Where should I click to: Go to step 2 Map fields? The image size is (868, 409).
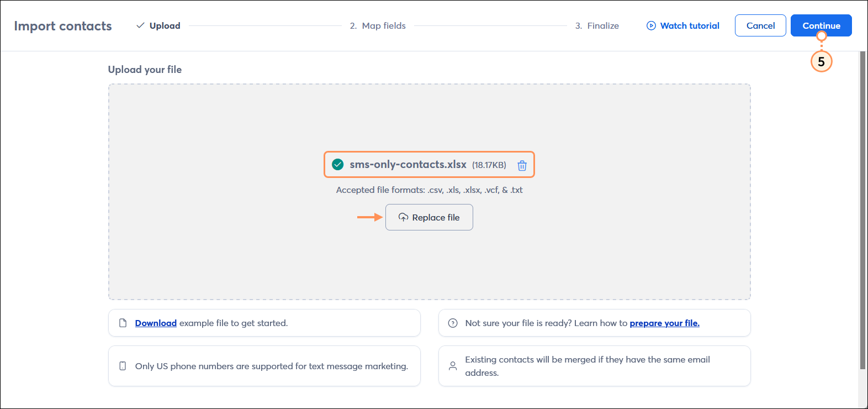(x=378, y=25)
